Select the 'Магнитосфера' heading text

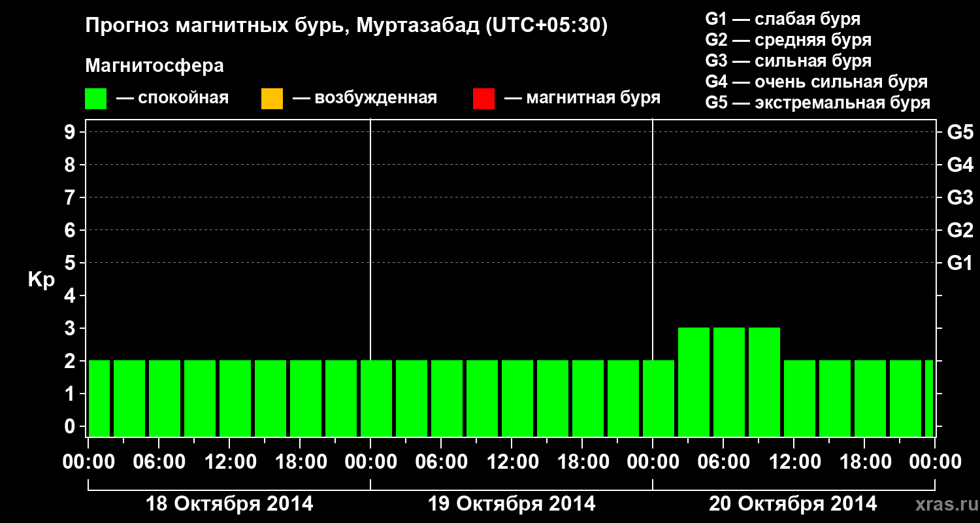(x=154, y=66)
